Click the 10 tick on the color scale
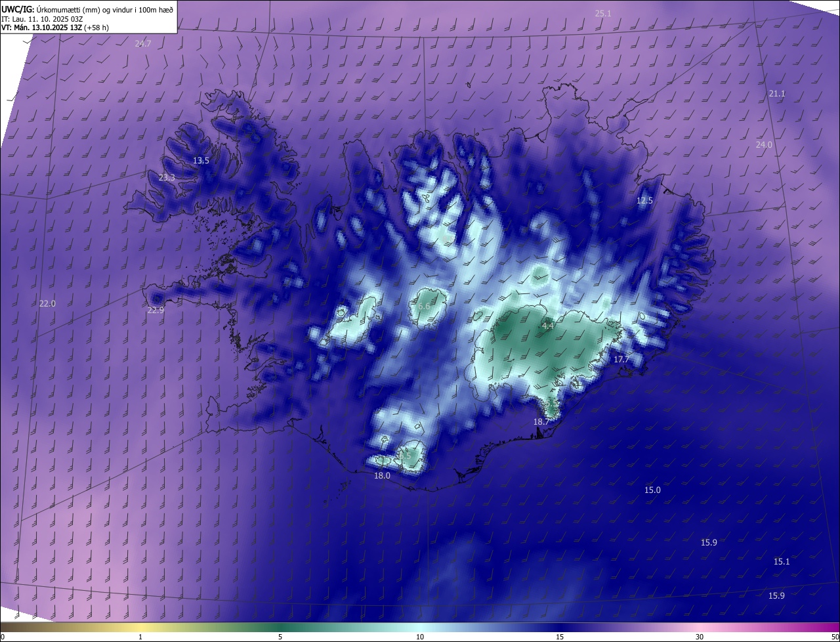The width and height of the screenshot is (840, 642). 420,637
